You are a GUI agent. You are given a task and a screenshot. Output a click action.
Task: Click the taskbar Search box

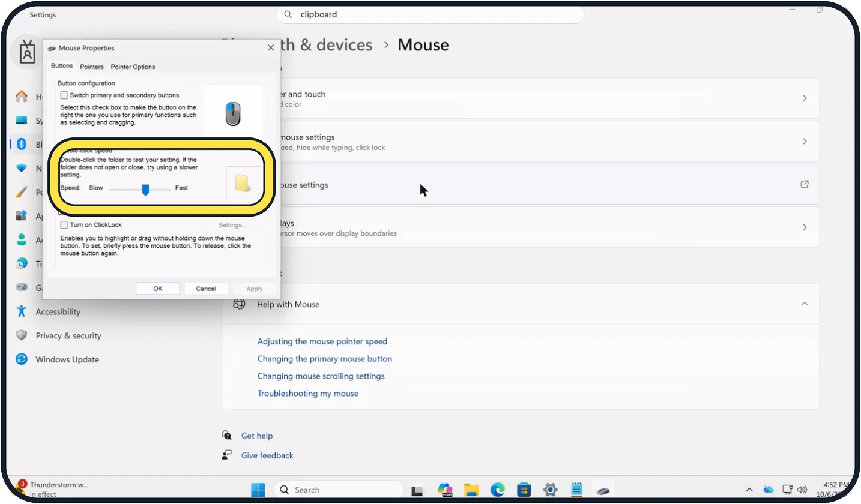point(339,490)
